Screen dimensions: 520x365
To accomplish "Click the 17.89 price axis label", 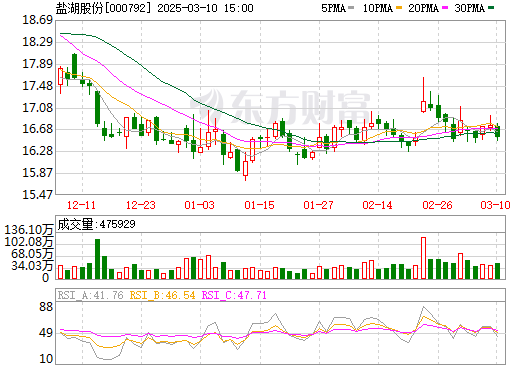I will pos(37,64).
